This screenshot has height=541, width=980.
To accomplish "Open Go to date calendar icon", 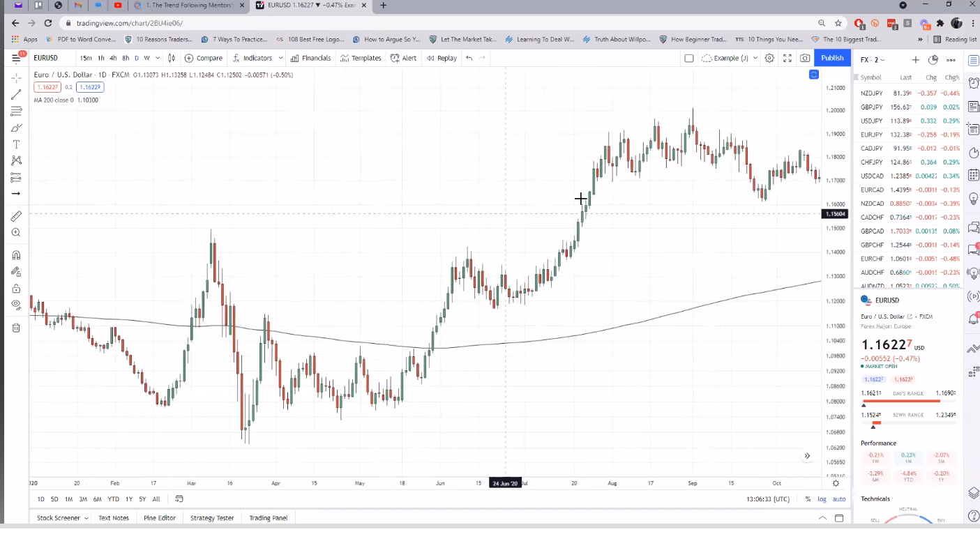I will click(179, 498).
